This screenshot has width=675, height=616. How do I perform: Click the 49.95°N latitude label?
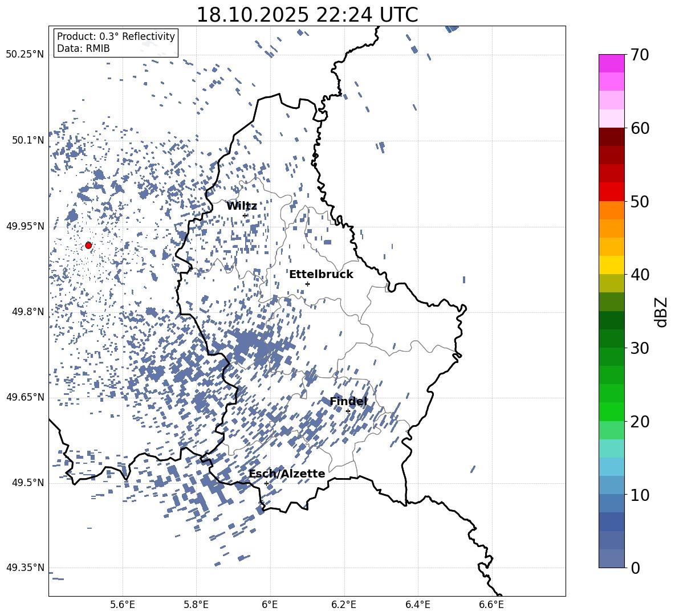pos(25,226)
